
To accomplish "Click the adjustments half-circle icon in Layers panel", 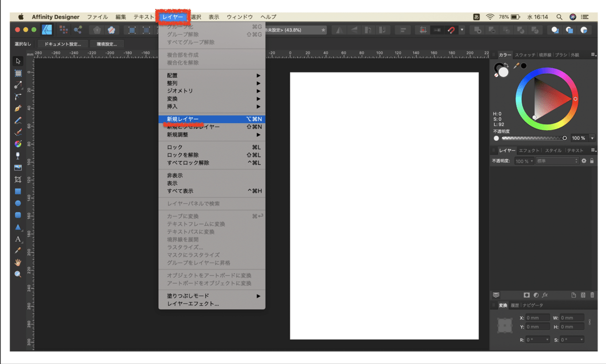I will pyautogui.click(x=536, y=295).
